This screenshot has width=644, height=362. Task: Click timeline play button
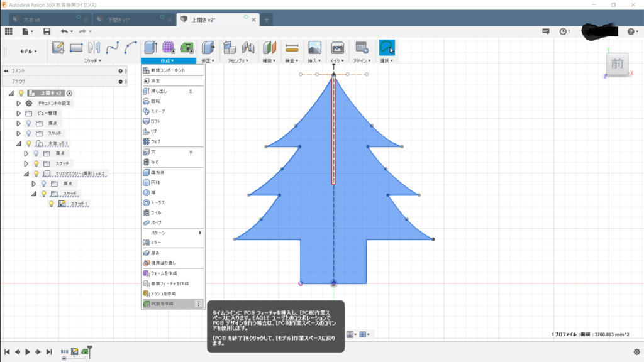(28, 352)
